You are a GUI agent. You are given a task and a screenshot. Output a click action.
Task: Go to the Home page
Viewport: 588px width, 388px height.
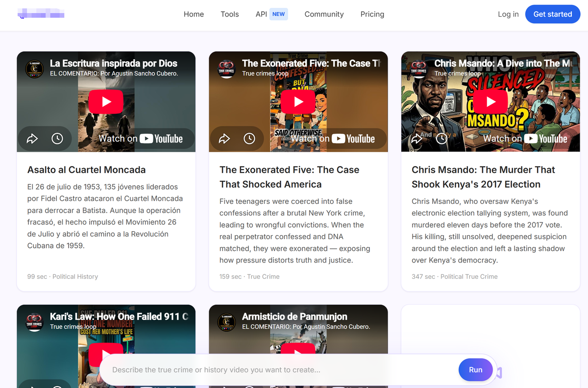pos(194,14)
